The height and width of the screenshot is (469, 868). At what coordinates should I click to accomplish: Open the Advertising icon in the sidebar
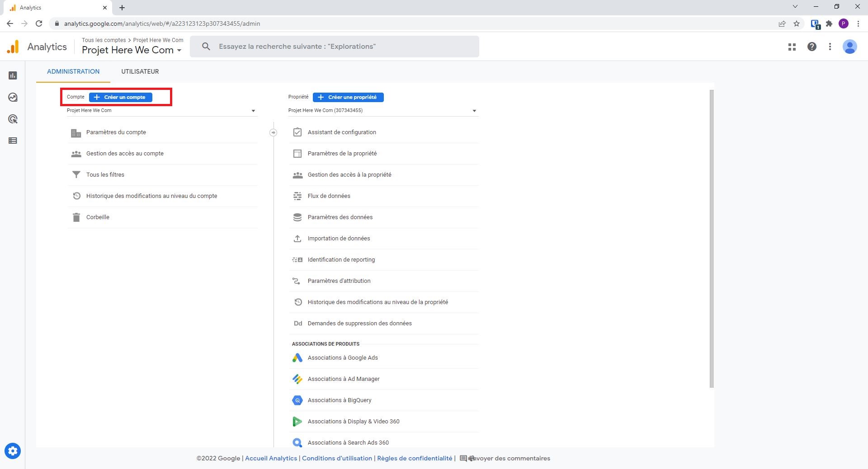click(x=13, y=119)
